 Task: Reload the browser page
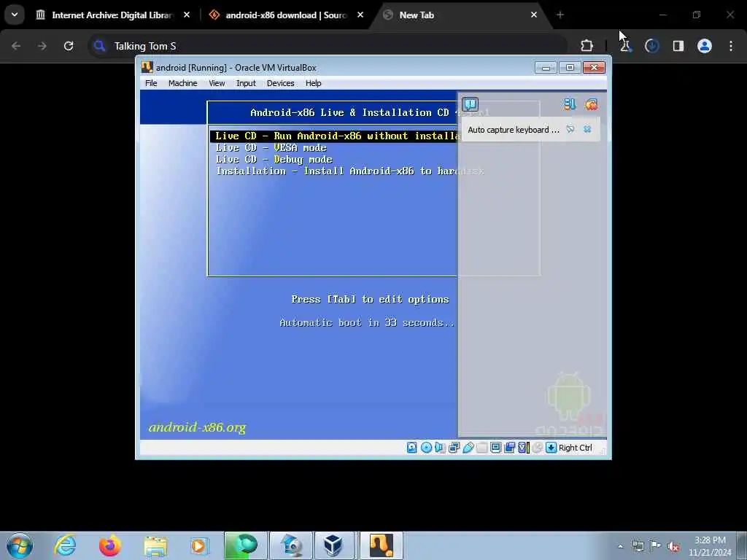69,46
